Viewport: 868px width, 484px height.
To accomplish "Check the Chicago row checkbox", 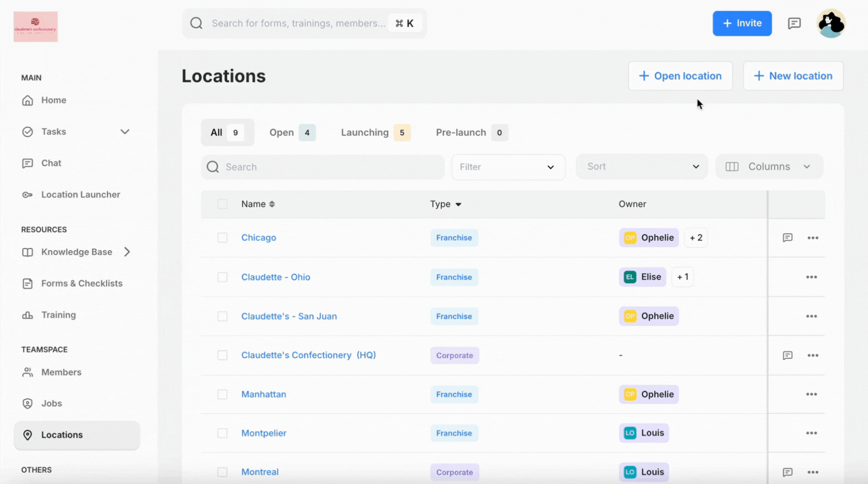I will tap(222, 238).
